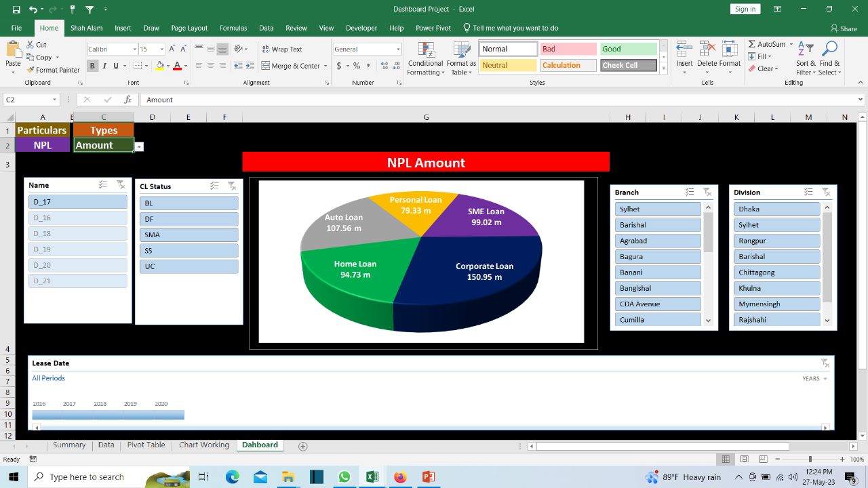The width and height of the screenshot is (868, 488).
Task: Select Sylhet in the Branch slicer
Action: click(x=657, y=209)
